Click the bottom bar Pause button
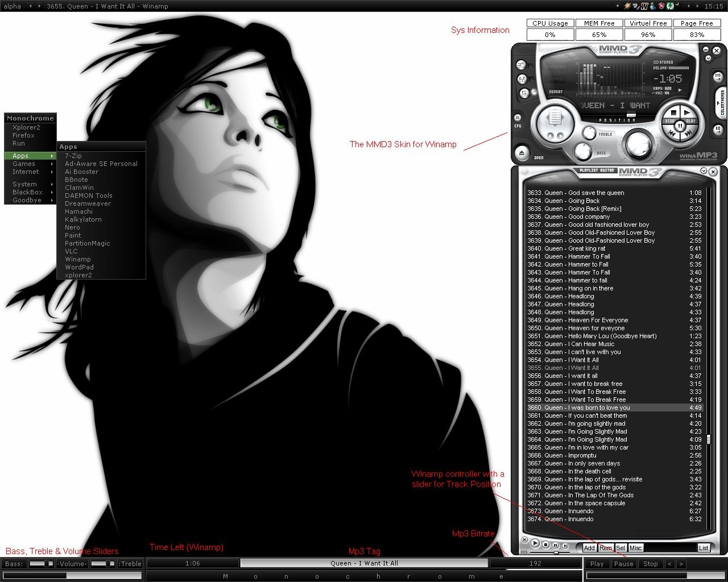This screenshot has width=728, height=582. point(623,564)
